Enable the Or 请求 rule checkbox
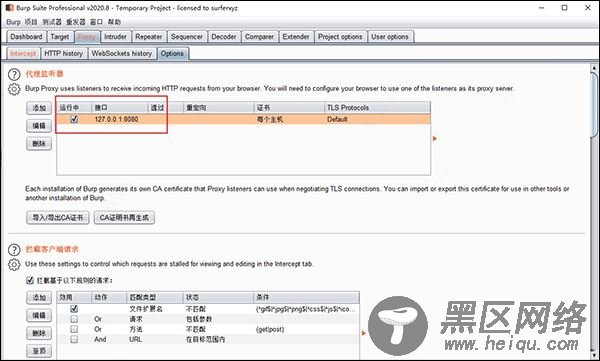Viewport: 600px width, 361px height. coord(74,319)
